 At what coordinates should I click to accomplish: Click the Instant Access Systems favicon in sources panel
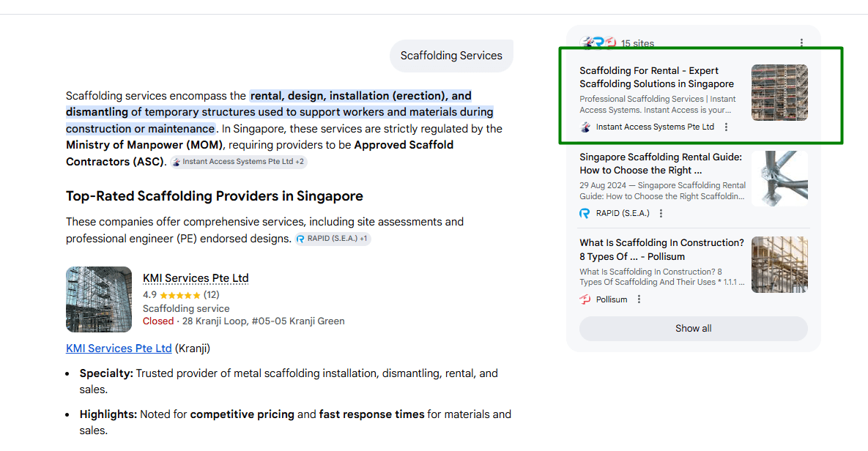pyautogui.click(x=585, y=127)
